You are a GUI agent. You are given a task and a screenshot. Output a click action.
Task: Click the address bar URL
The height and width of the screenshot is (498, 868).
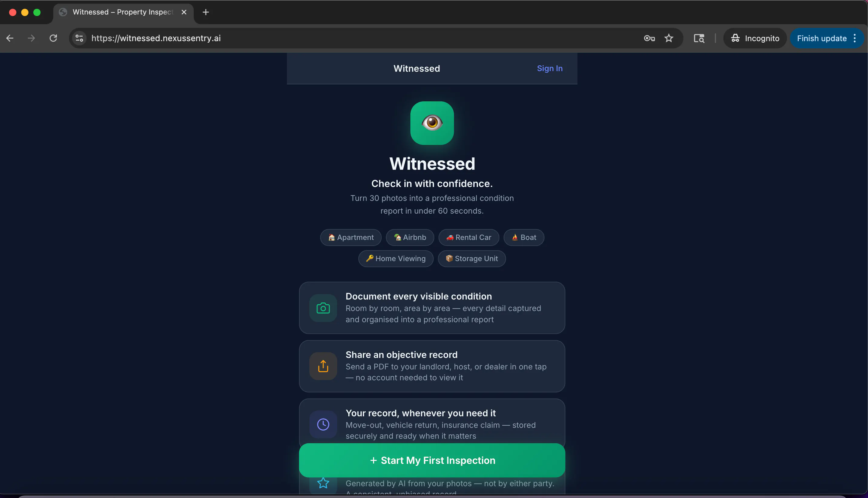(x=156, y=38)
